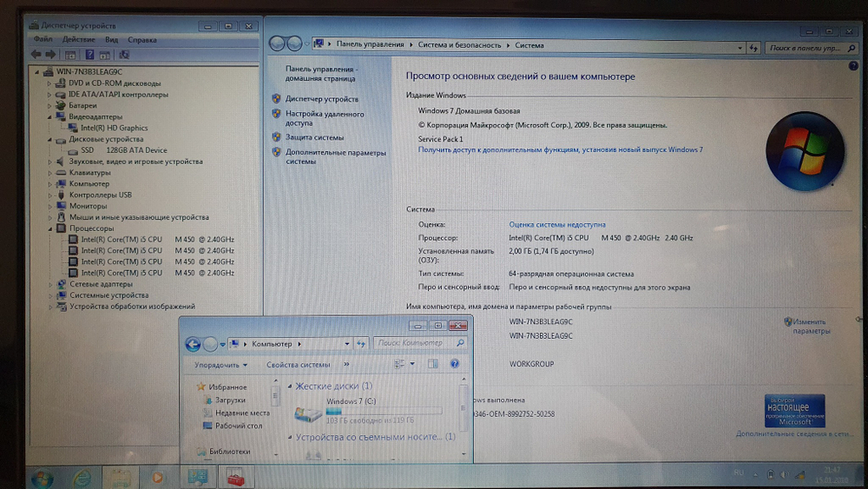Select the first Intel Core i5 CPU entry
This screenshot has height=489, width=868.
pos(157,239)
